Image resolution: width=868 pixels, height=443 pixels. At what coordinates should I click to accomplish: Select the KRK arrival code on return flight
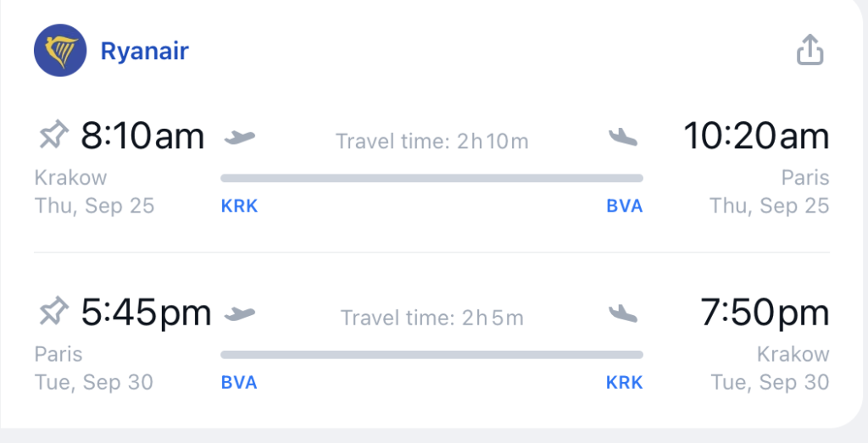coord(625,383)
